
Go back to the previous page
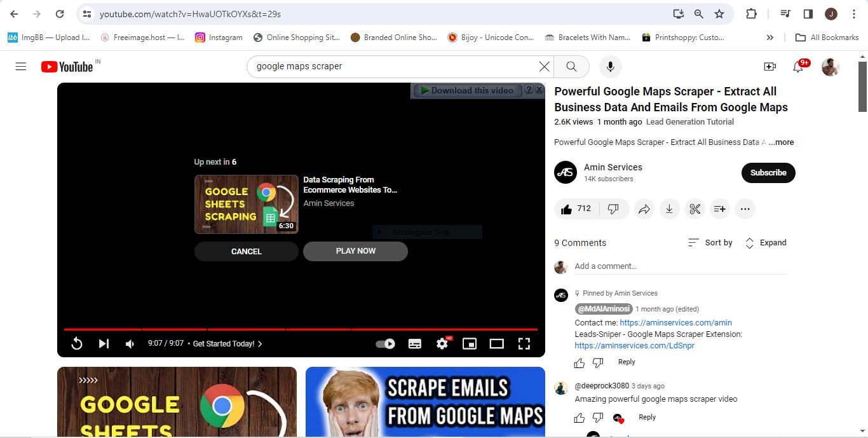click(x=14, y=13)
